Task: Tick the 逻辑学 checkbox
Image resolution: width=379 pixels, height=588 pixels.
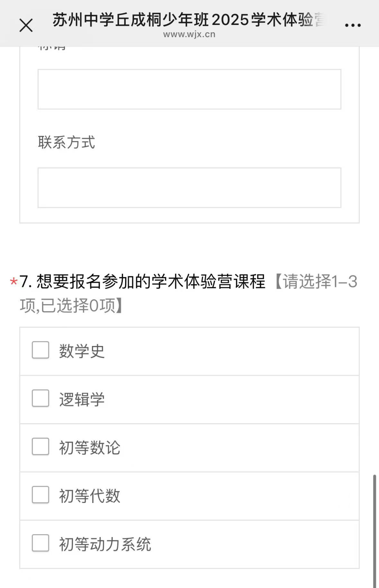Action: (40, 398)
